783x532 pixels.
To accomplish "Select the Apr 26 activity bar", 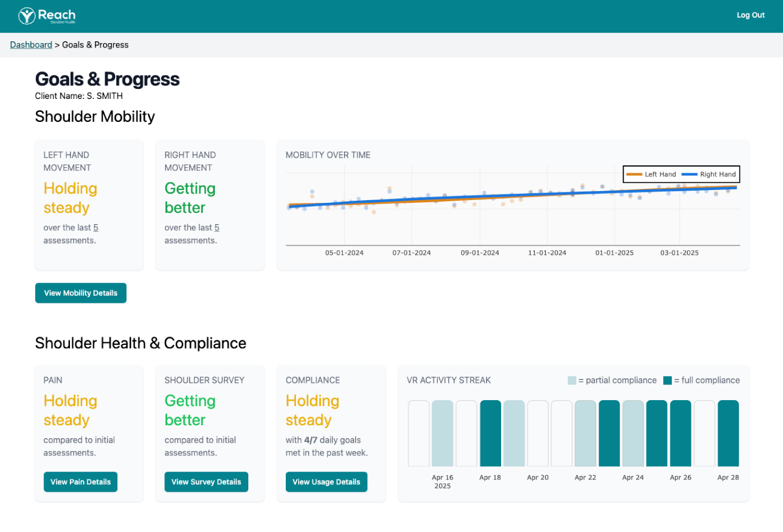I will click(x=681, y=433).
